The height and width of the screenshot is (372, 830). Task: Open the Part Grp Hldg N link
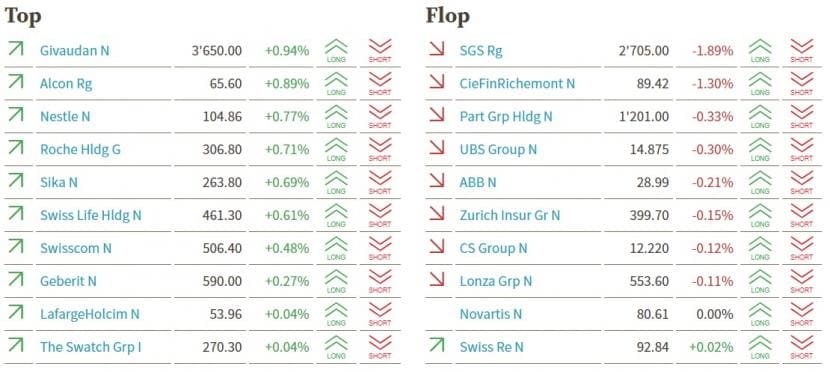506,116
